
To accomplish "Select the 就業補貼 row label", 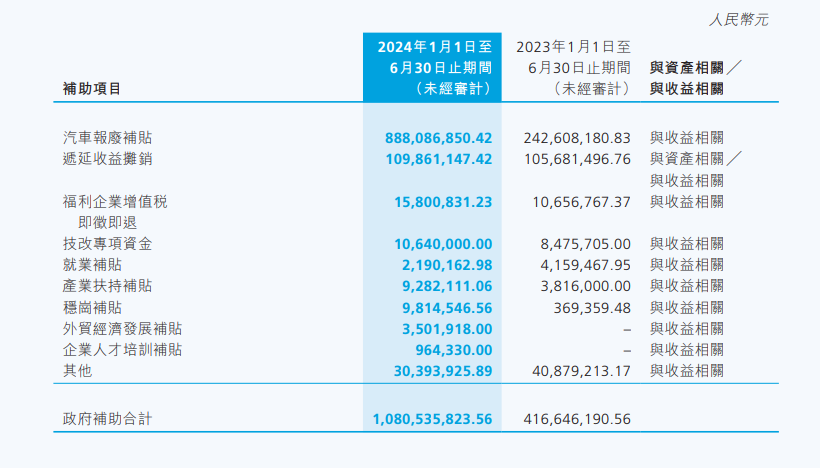I will coord(92,265).
